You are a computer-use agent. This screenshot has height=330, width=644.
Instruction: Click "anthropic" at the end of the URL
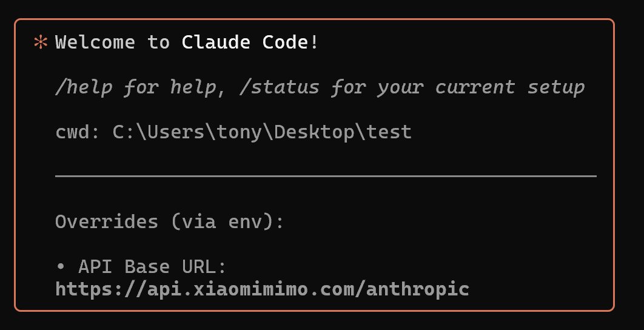point(417,289)
